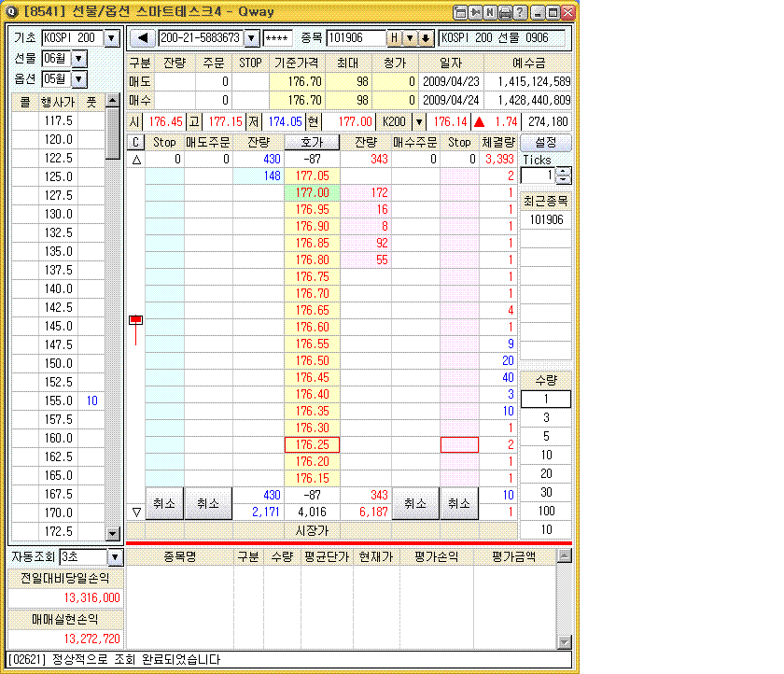Click the strike-price list scrollbar thumb
Viewport: 784px width, 674px height.
(x=113, y=133)
